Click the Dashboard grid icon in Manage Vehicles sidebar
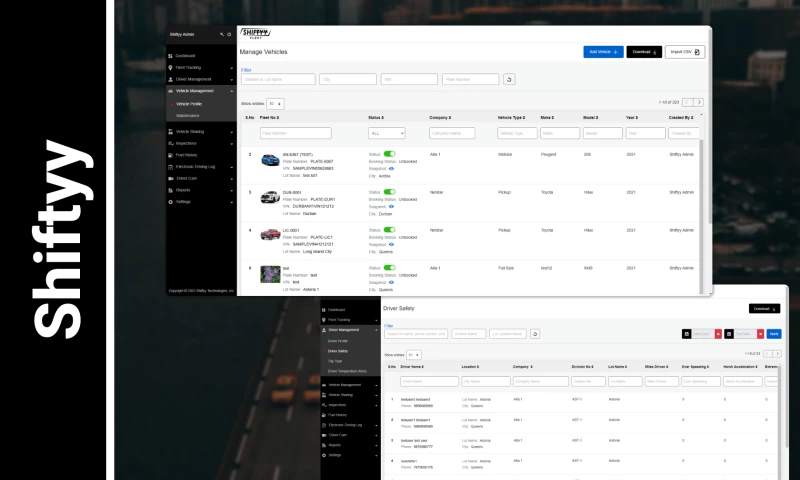 click(x=170, y=56)
